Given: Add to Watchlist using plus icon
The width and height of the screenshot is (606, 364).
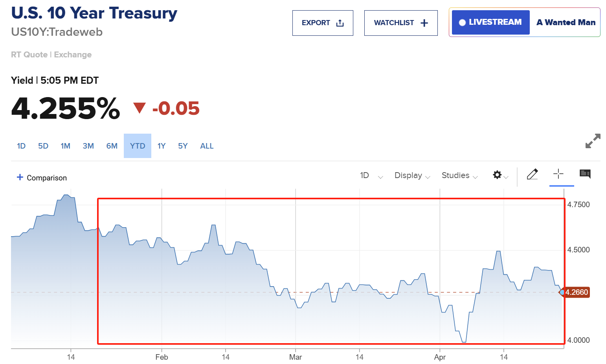Looking at the screenshot, I should point(424,23).
